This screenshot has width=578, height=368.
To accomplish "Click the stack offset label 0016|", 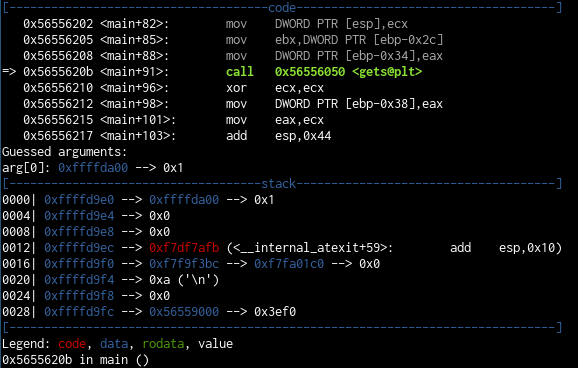I will tap(19, 264).
